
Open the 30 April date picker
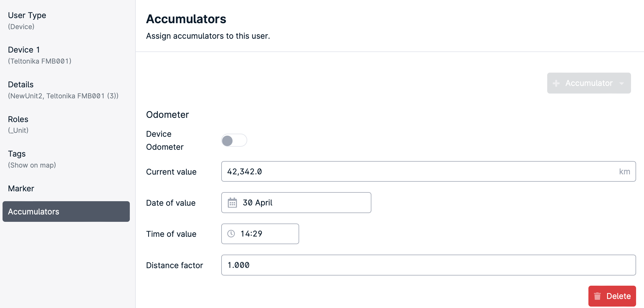coord(296,203)
